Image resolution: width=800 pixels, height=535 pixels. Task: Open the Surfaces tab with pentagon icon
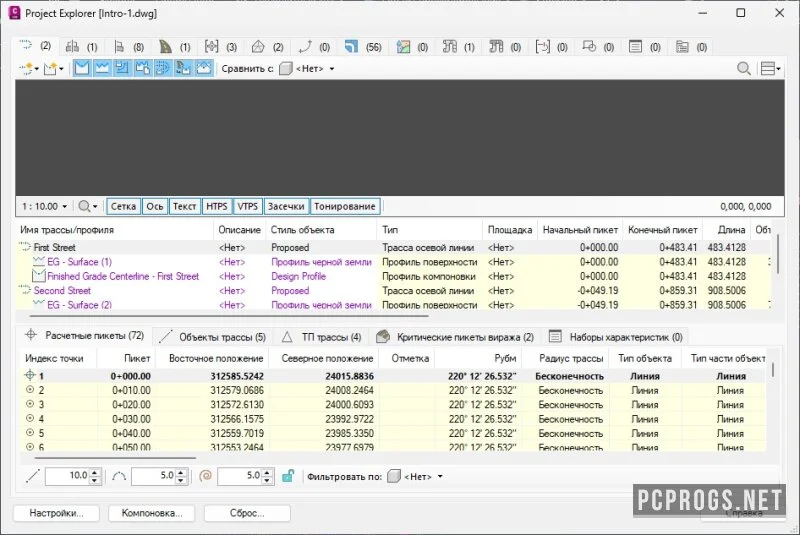[x=267, y=47]
